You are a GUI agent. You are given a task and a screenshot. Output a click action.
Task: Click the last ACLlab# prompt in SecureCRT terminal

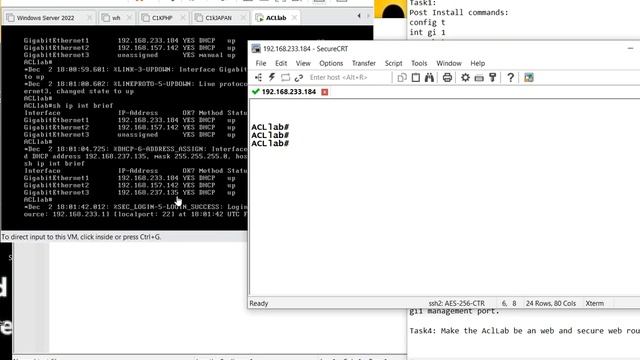pyautogui.click(x=270, y=143)
